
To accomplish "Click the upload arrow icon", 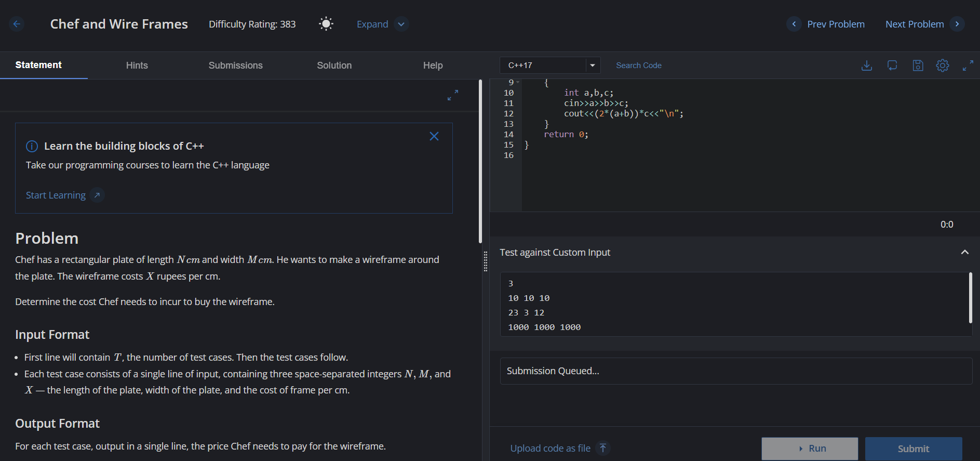I will tap(603, 448).
